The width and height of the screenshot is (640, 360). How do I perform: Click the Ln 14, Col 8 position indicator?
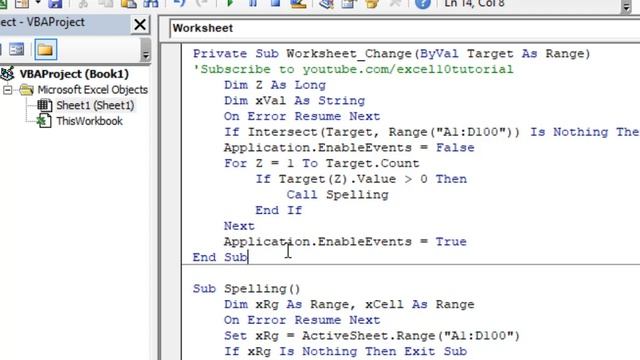[x=474, y=4]
